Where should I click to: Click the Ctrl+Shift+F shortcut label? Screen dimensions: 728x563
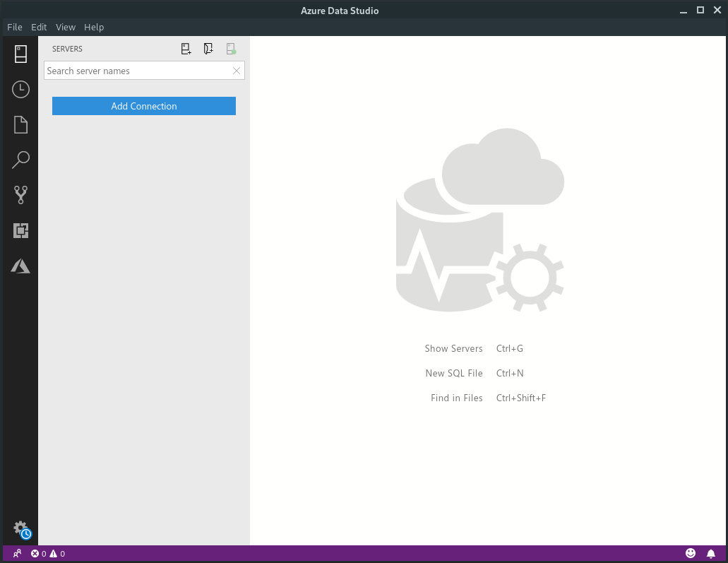[x=521, y=398]
